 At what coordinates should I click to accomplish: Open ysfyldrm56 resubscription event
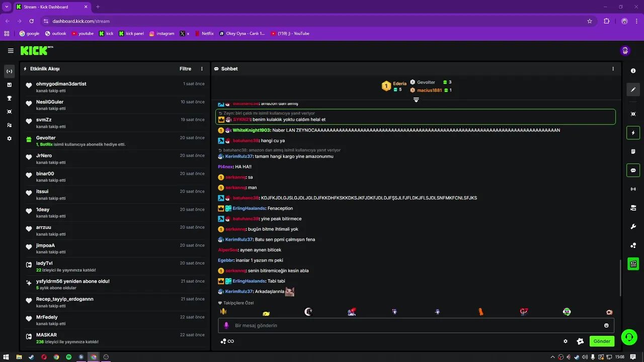click(x=115, y=285)
